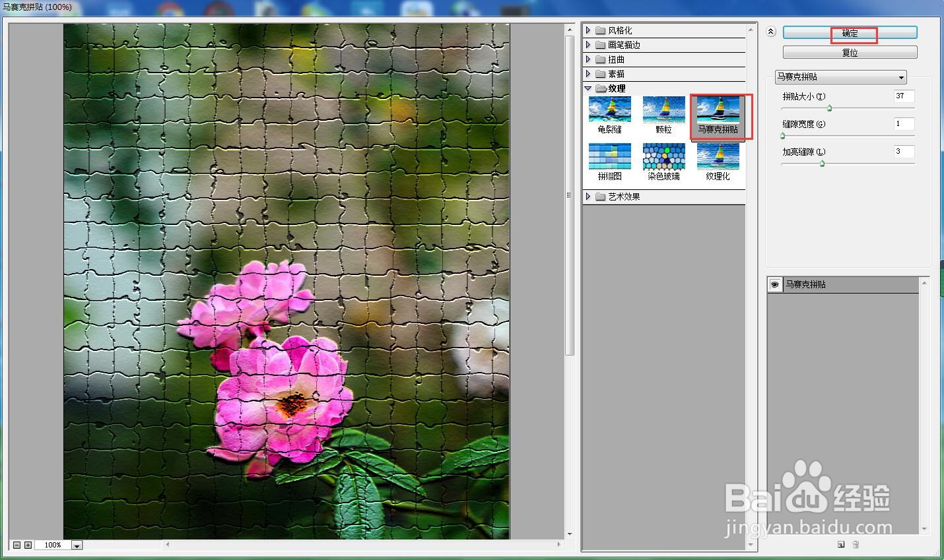Click the effect layer list scrollbar down arrow
The width and height of the screenshot is (944, 560).
click(924, 529)
